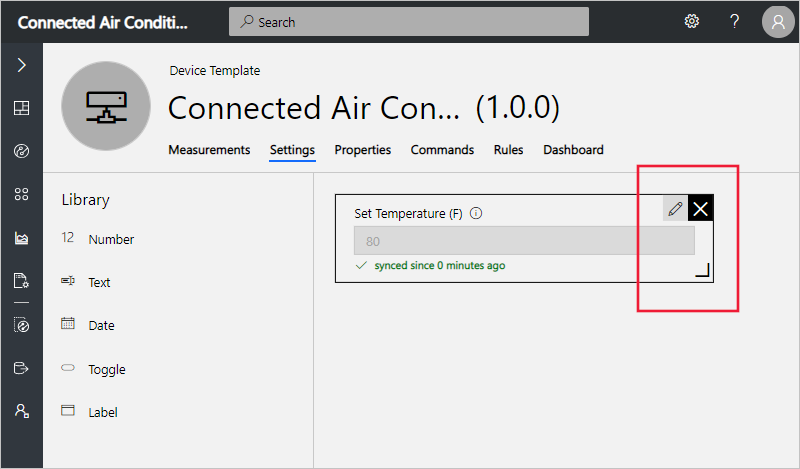Open Continuous Data Export icon in sidebar

21,368
